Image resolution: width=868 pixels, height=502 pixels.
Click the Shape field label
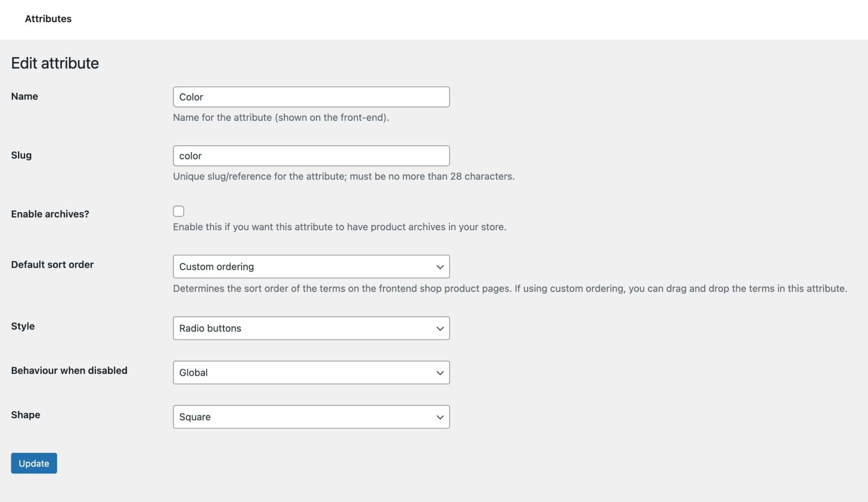pyautogui.click(x=25, y=415)
